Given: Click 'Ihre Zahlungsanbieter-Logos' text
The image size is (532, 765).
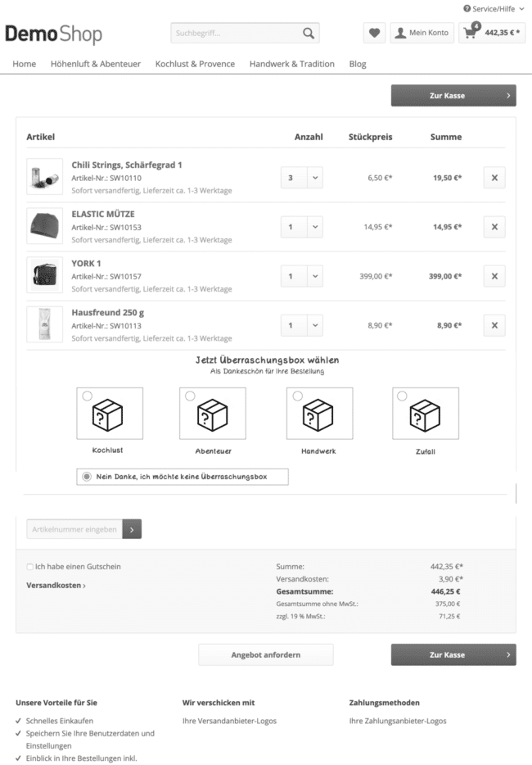Looking at the screenshot, I should [x=398, y=721].
